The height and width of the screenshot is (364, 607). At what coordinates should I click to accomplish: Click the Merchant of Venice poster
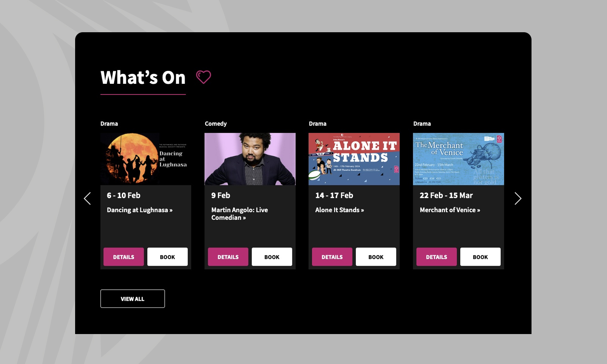pyautogui.click(x=458, y=159)
